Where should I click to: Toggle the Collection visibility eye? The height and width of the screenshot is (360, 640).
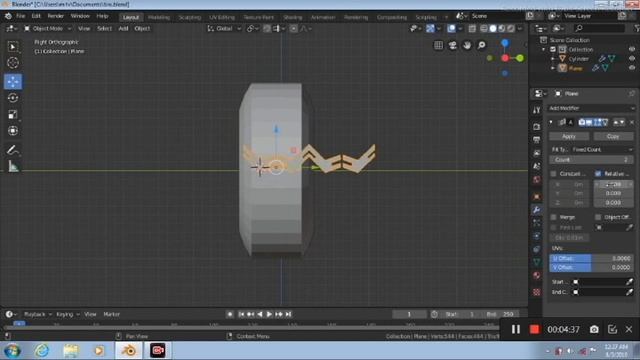click(632, 49)
